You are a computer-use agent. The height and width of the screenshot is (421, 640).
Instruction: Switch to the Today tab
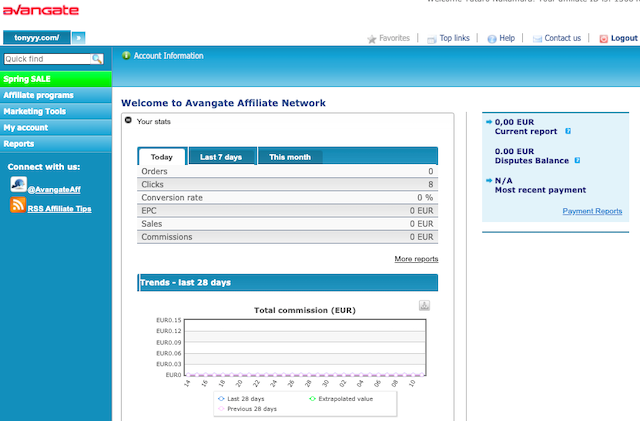tap(162, 157)
